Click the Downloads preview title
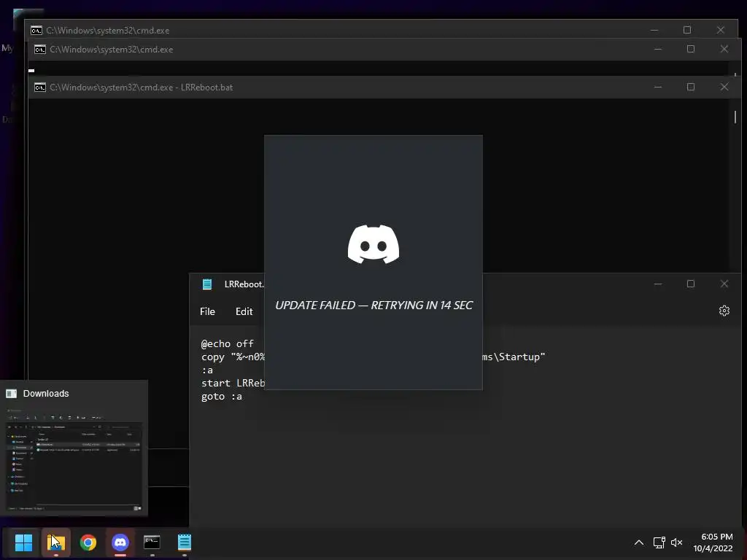The image size is (747, 560). [46, 393]
